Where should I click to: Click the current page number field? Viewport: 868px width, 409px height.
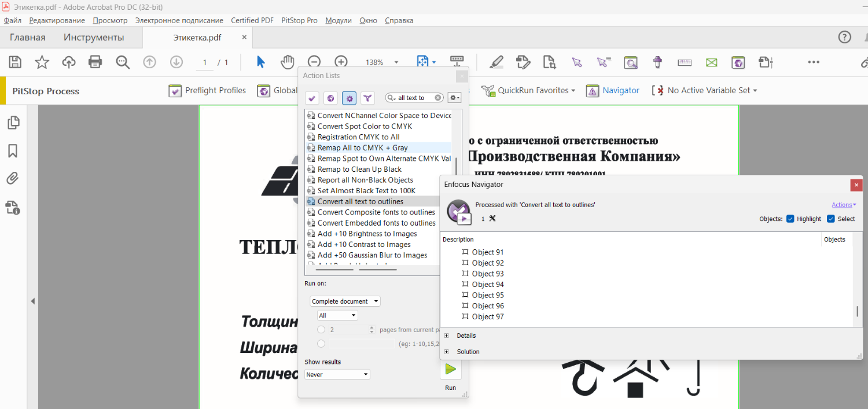click(x=205, y=62)
